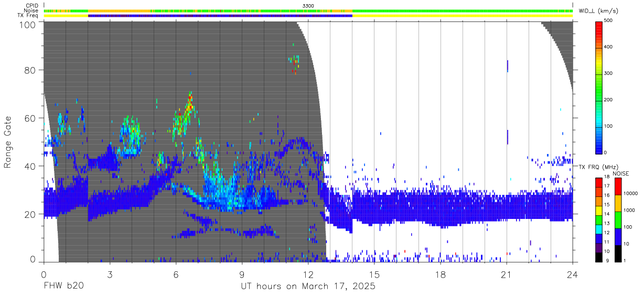This screenshot has width=644, height=297.
Task: Click the CPID label at top left
Action: pyautogui.click(x=31, y=5)
